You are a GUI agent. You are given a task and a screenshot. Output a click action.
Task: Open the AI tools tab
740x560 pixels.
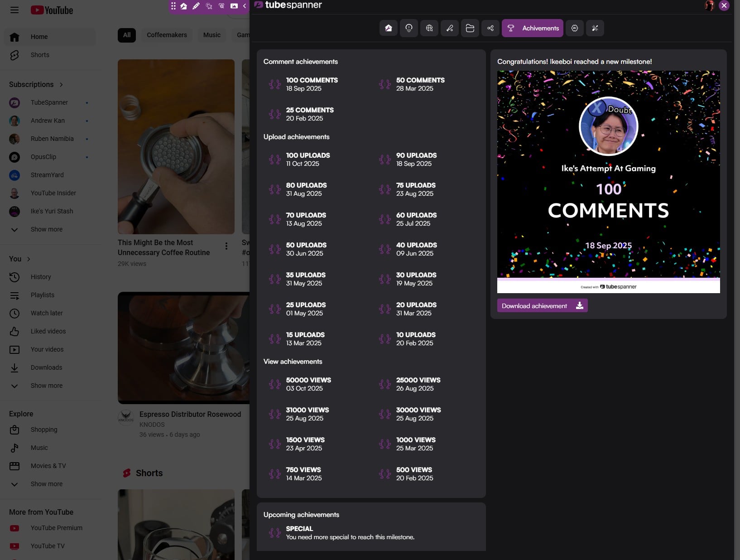pyautogui.click(x=575, y=28)
